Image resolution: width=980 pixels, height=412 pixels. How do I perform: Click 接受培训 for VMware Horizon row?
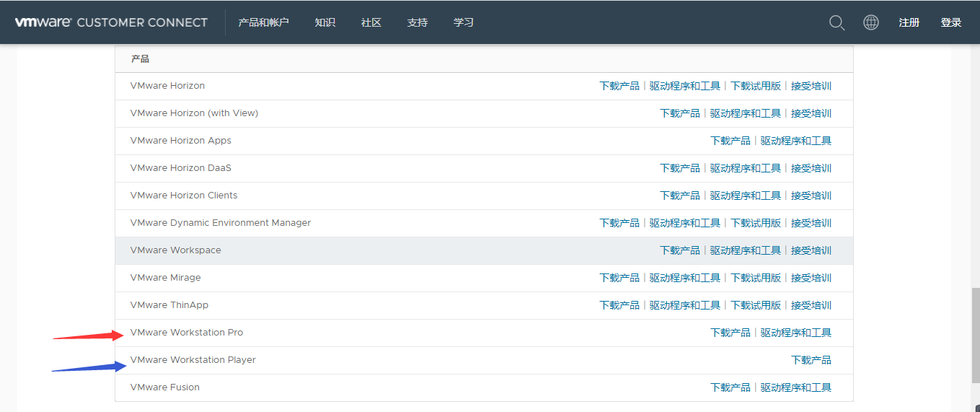(811, 86)
